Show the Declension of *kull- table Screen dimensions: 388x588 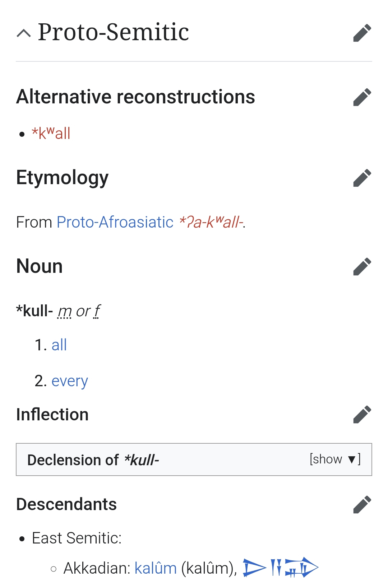(335, 459)
